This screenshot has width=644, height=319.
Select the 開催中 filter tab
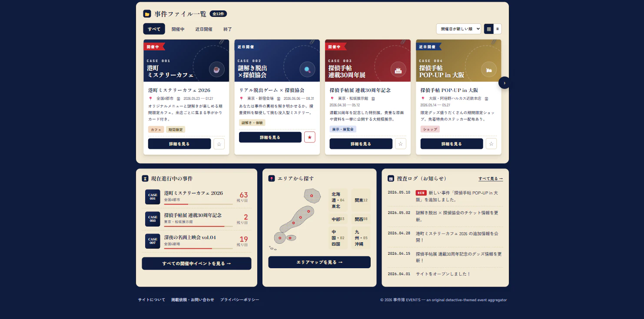point(178,29)
